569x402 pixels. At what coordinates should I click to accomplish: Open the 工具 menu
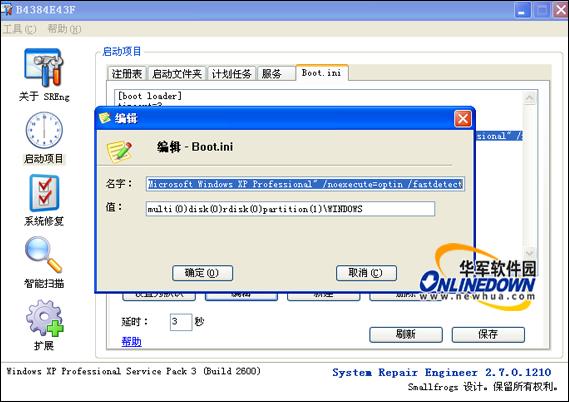19,29
